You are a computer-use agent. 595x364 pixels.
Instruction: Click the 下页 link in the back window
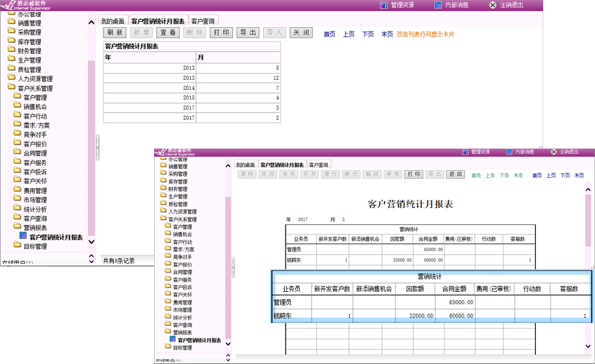point(368,34)
